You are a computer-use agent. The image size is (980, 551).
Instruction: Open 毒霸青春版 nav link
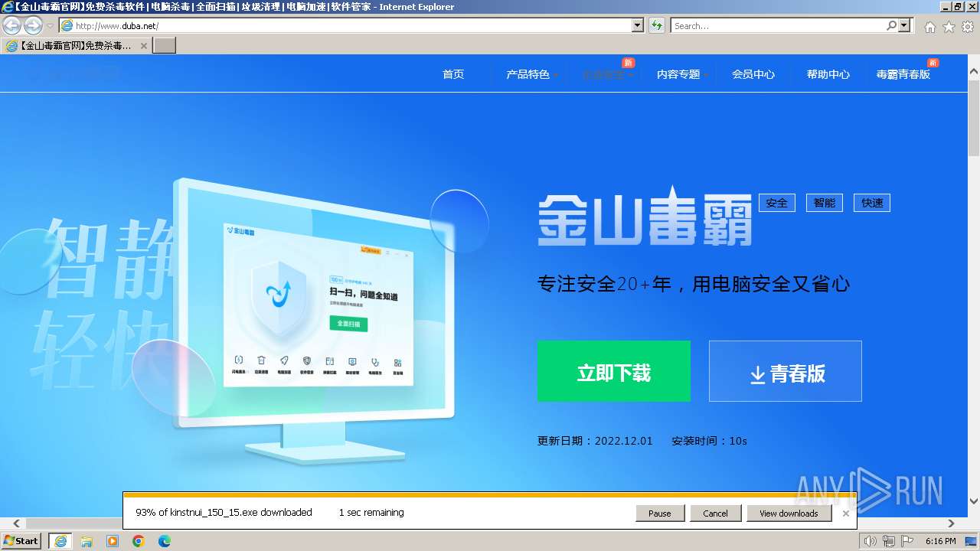point(903,74)
